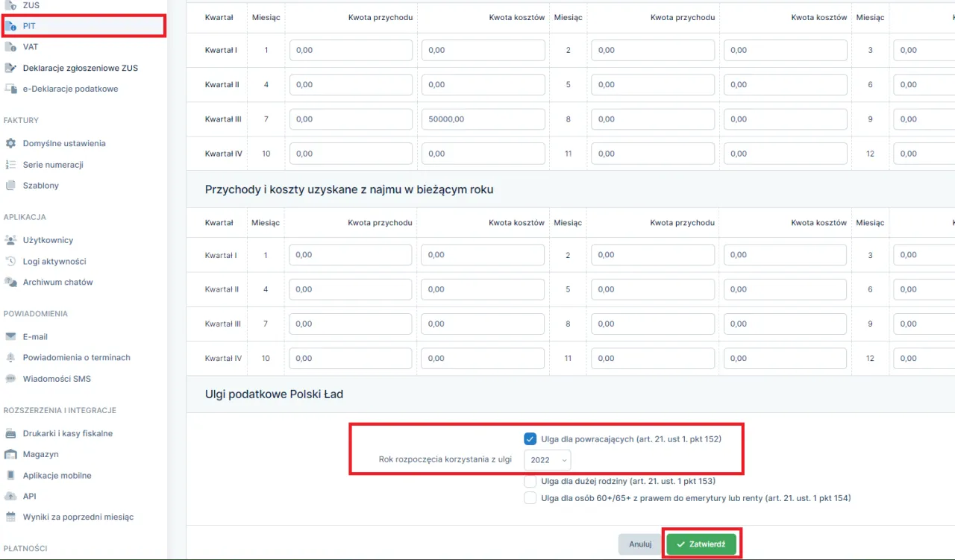Click the Logi aktywności history icon
Screen dimensions: 955x560
(10, 262)
